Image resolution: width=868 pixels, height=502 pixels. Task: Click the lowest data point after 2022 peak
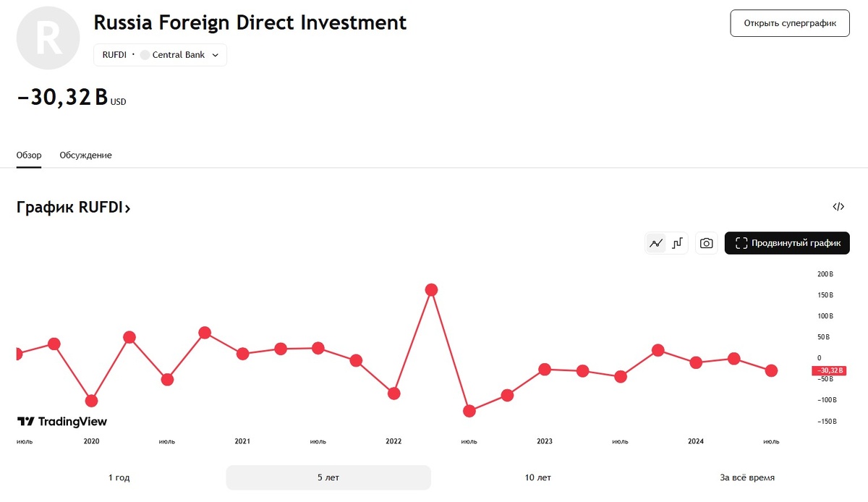click(x=469, y=411)
